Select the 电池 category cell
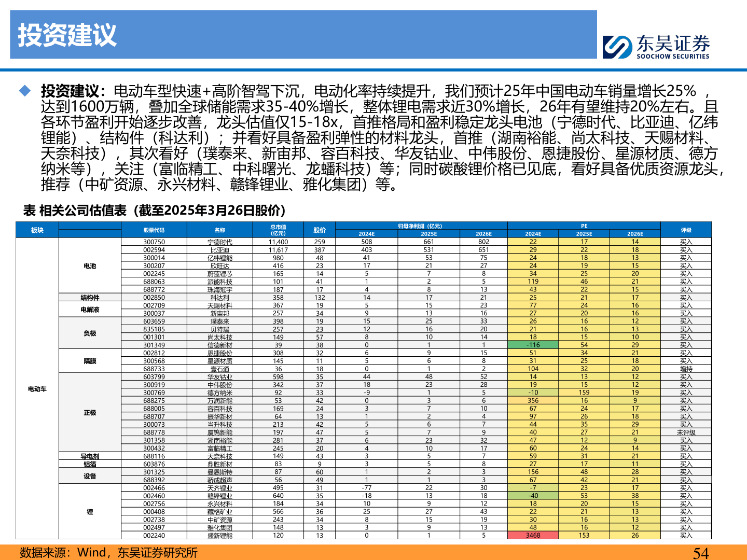The height and width of the screenshot is (560, 747). coord(90,265)
